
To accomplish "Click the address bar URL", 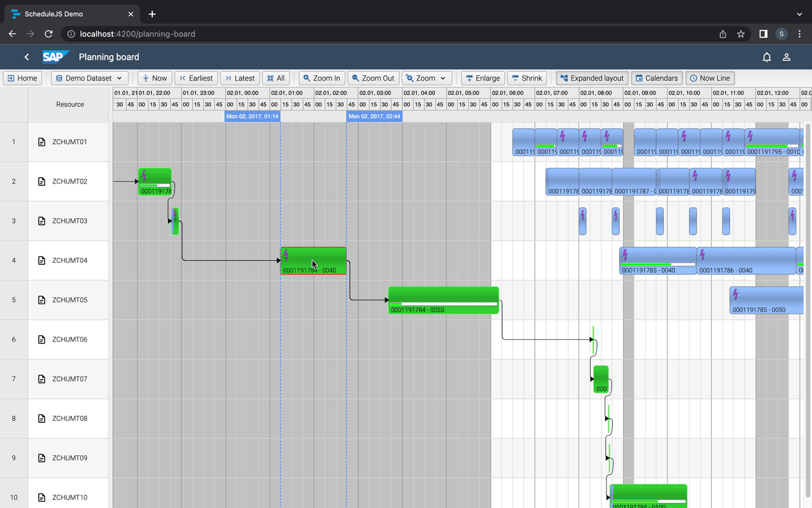I will pos(138,34).
